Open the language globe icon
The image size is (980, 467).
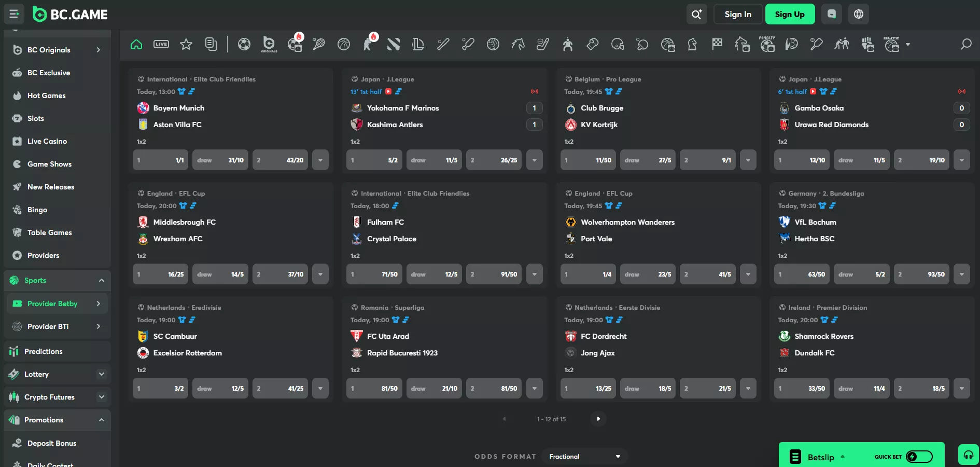coord(859,14)
